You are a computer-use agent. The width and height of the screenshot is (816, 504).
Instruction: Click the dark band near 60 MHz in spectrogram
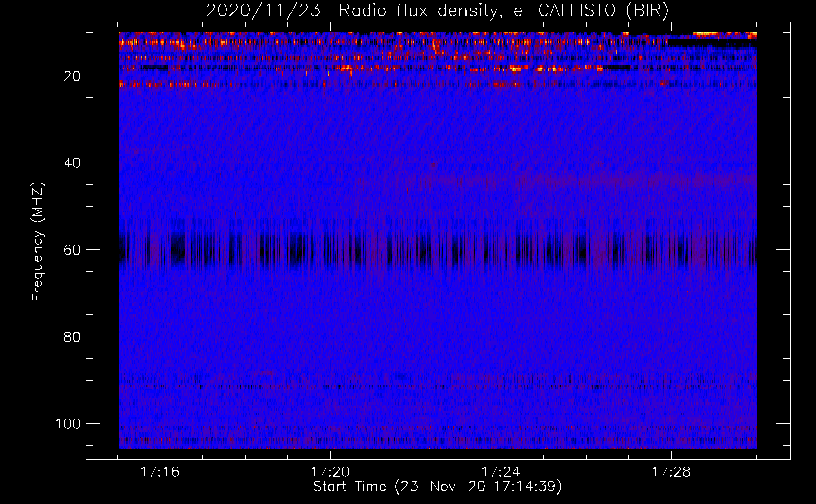[438, 249]
